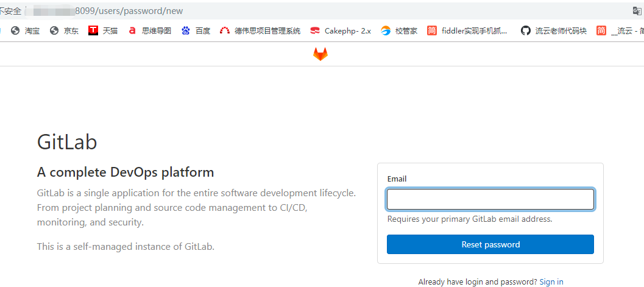This screenshot has height=287, width=644.
Task: Open the 流云老师代码块 GitHub bookmark
Action: pos(554,31)
